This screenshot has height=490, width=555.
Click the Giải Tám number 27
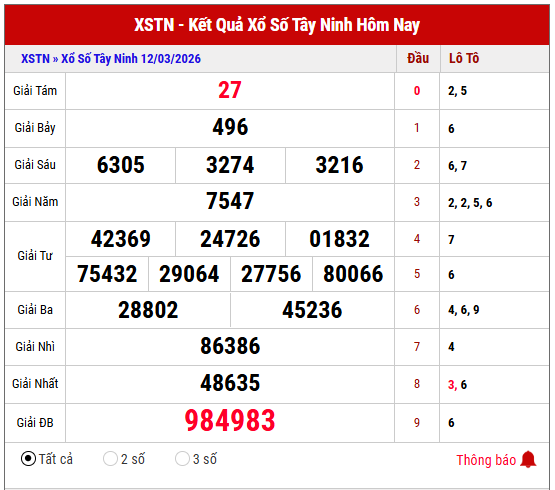click(230, 90)
